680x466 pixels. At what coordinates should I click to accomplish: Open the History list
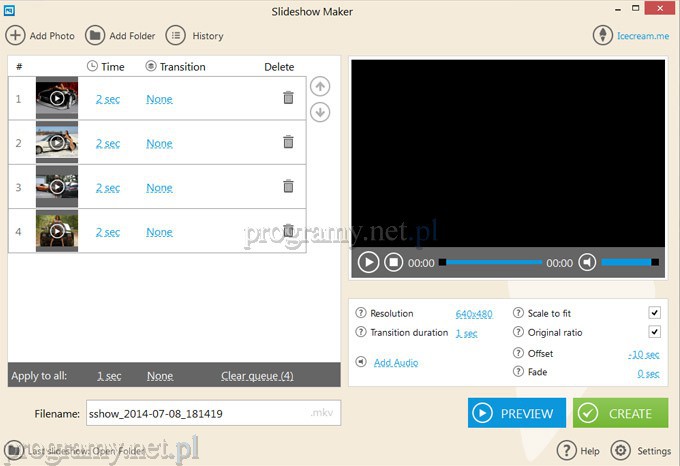(x=175, y=36)
